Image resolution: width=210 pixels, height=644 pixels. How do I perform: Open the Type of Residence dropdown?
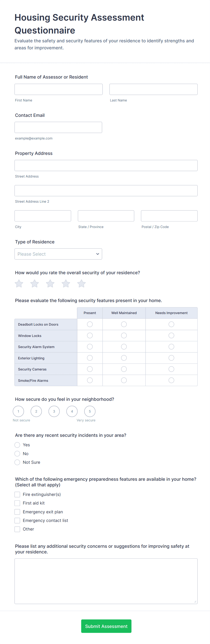[58, 254]
